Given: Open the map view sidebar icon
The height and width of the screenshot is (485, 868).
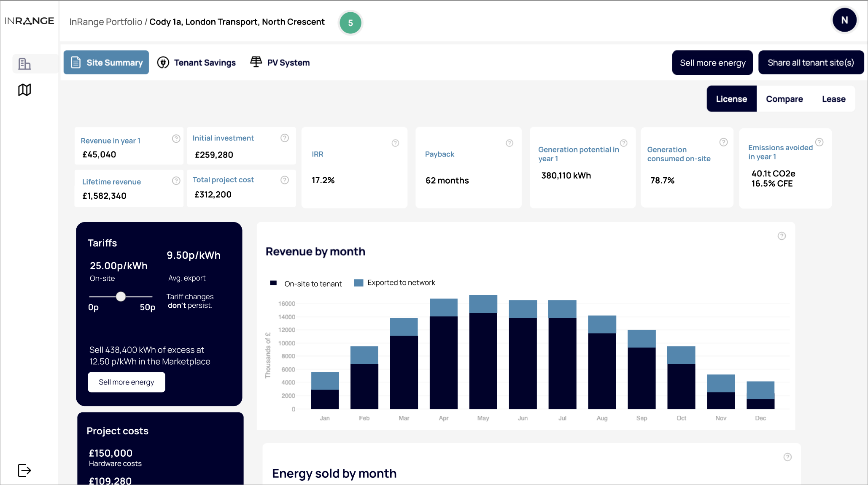Looking at the screenshot, I should point(24,89).
